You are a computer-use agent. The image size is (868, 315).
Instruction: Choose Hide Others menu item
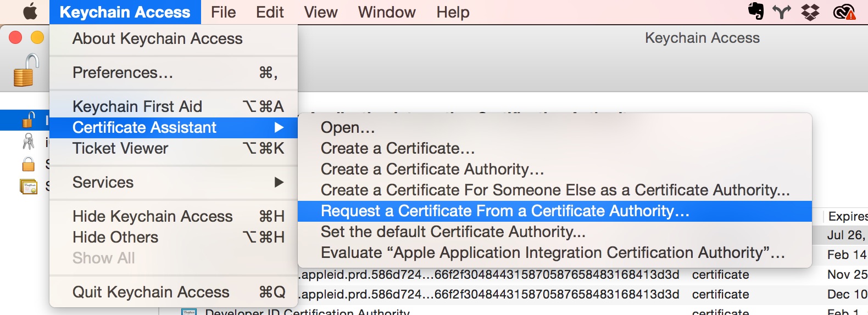(174, 237)
